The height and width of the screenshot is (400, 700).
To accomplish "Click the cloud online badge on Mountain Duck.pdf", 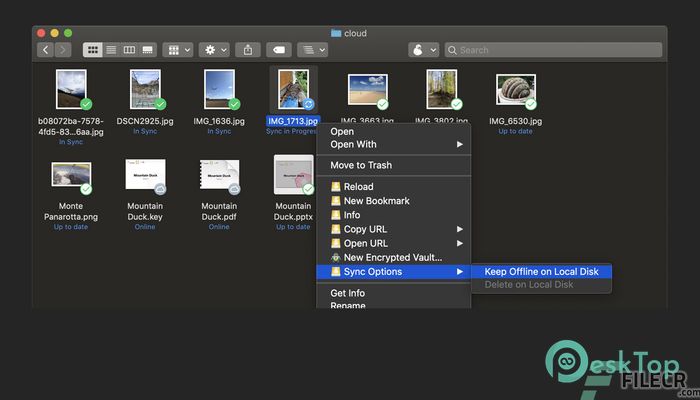I will (x=234, y=189).
